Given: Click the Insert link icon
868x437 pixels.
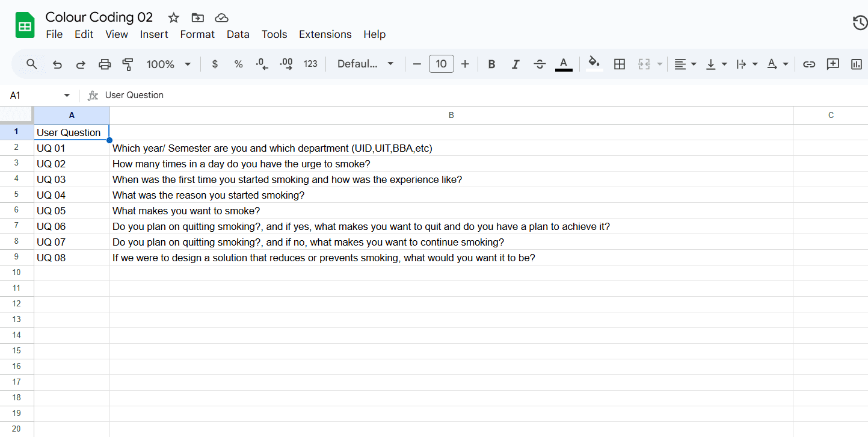Looking at the screenshot, I should pos(809,64).
